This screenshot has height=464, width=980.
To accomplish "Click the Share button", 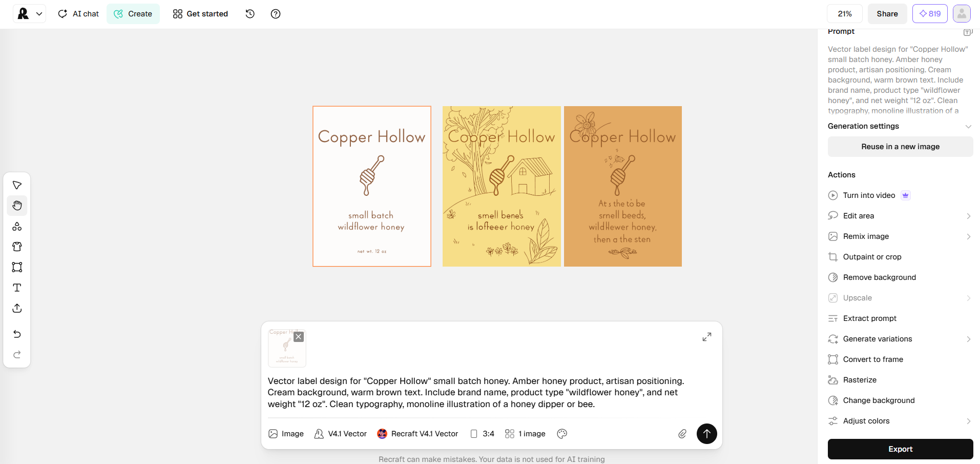I will click(887, 14).
